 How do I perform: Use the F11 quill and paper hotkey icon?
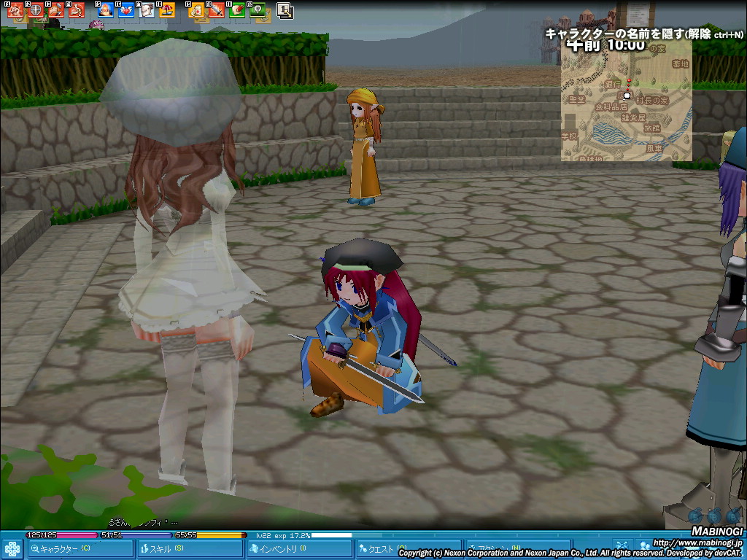pos(237,10)
